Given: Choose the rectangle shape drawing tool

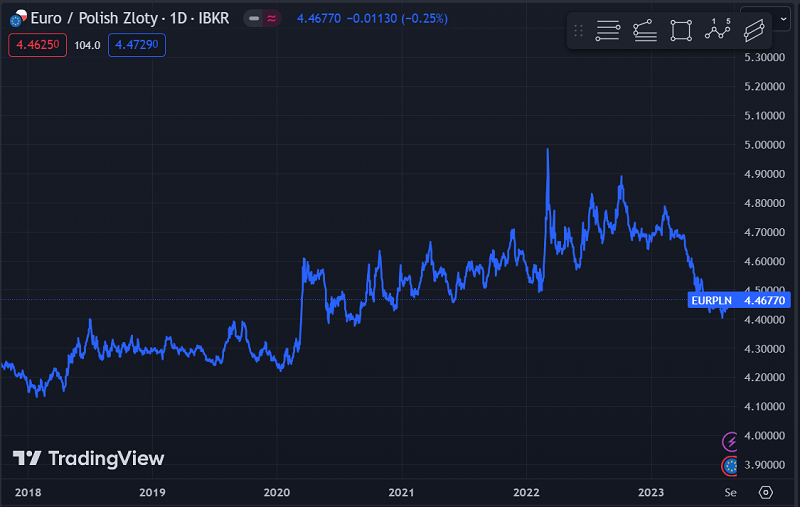Looking at the screenshot, I should (681, 31).
